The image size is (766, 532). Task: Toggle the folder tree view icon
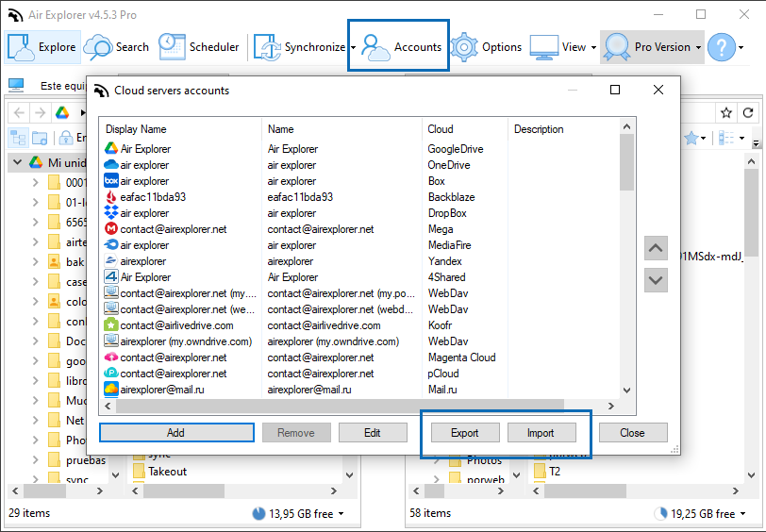tap(19, 139)
